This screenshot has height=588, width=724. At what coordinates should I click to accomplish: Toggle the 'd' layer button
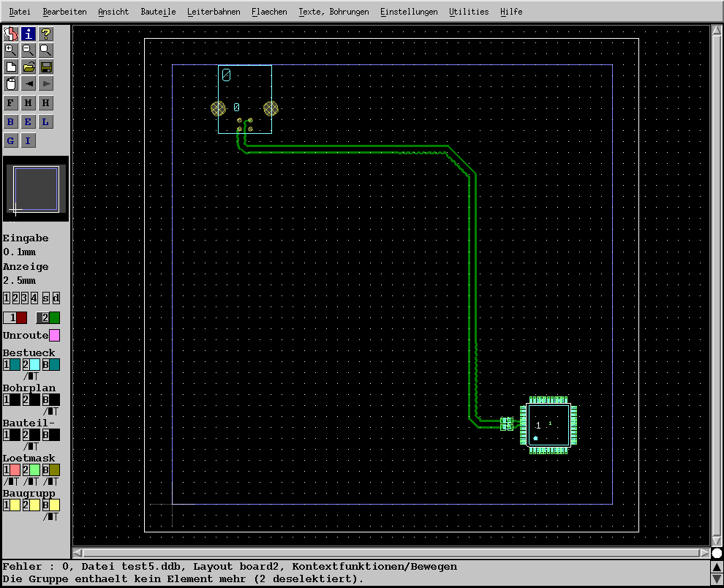56,298
